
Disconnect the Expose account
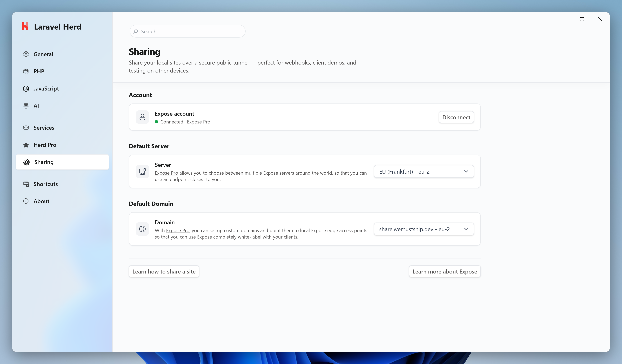(456, 117)
